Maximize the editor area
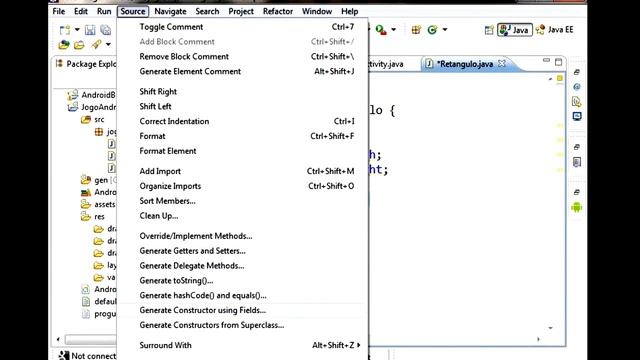 (558, 62)
